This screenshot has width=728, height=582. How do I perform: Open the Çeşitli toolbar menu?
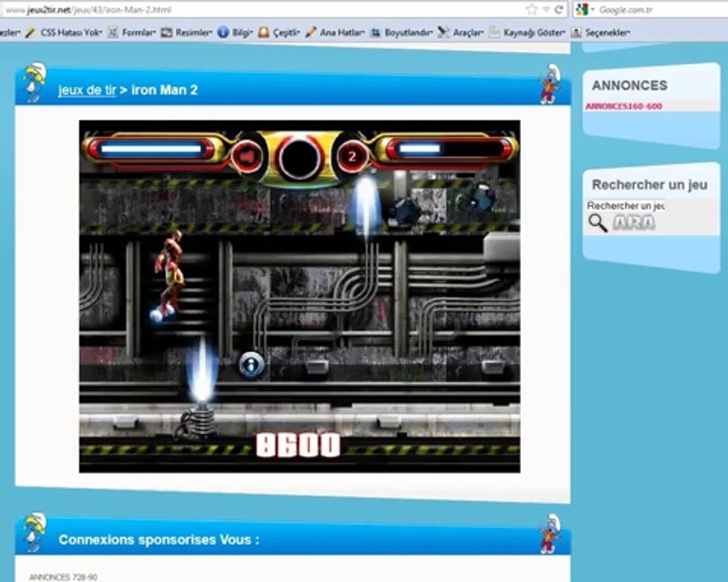point(279,32)
